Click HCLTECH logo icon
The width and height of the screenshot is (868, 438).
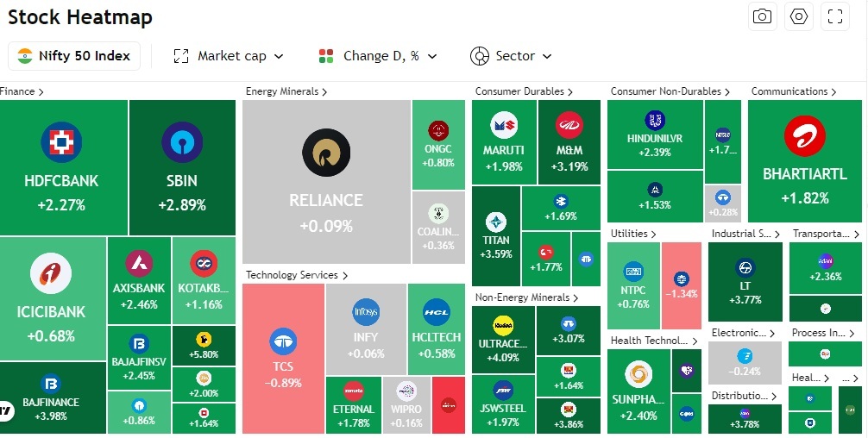tap(437, 312)
